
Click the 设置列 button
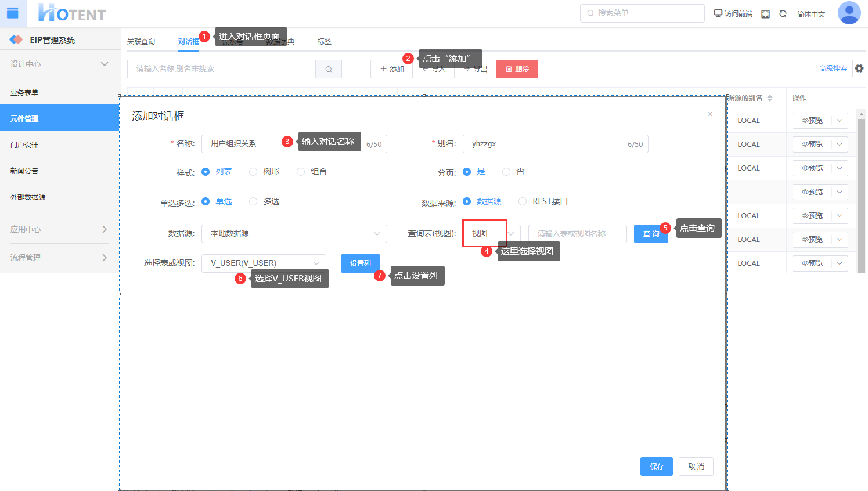pos(361,263)
